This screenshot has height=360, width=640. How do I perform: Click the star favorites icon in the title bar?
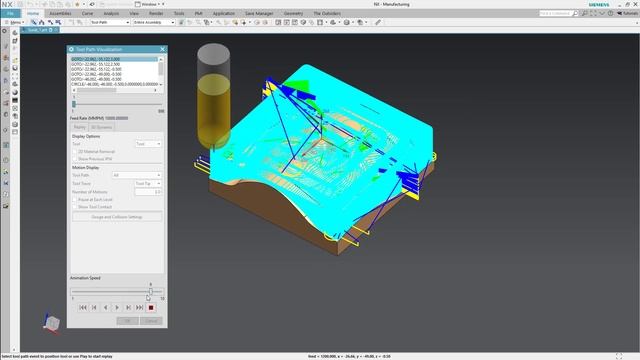pos(77,4)
